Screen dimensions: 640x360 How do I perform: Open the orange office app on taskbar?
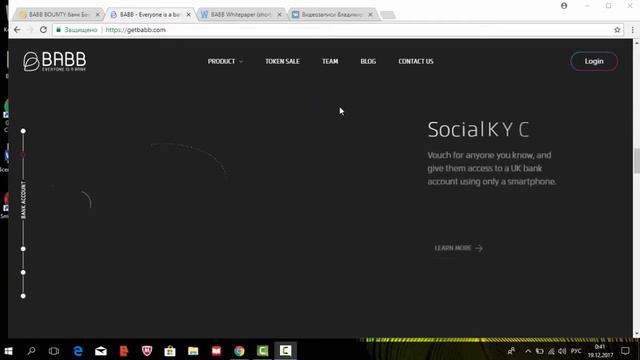(124, 351)
